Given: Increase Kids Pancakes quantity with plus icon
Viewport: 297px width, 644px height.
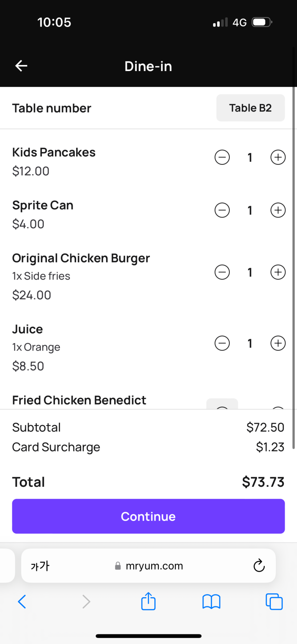Looking at the screenshot, I should [278, 157].
